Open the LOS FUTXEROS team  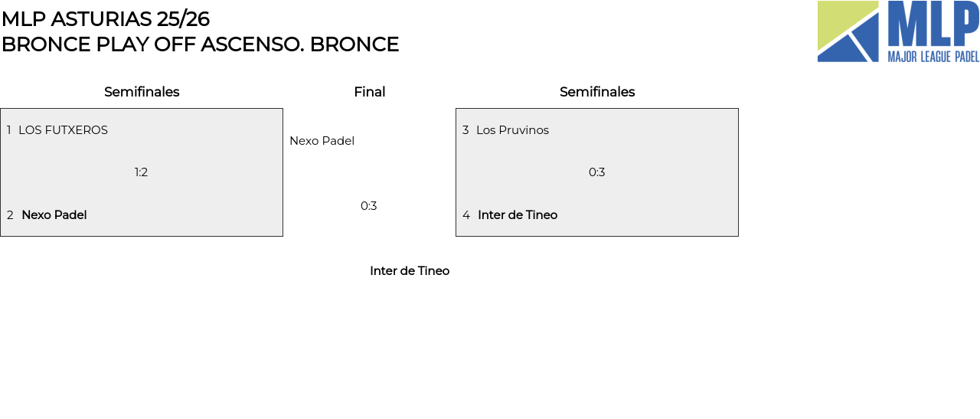(x=63, y=130)
